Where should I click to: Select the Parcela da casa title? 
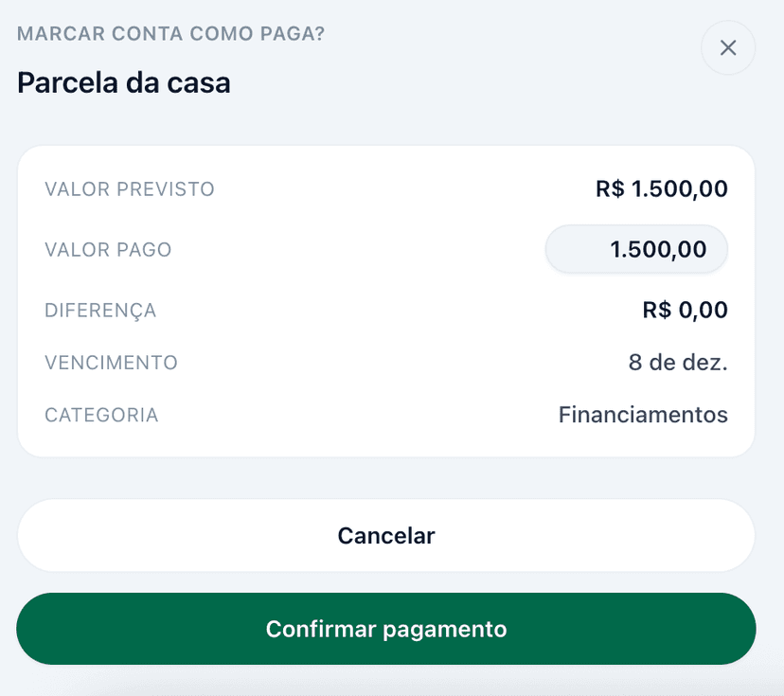pos(123,82)
